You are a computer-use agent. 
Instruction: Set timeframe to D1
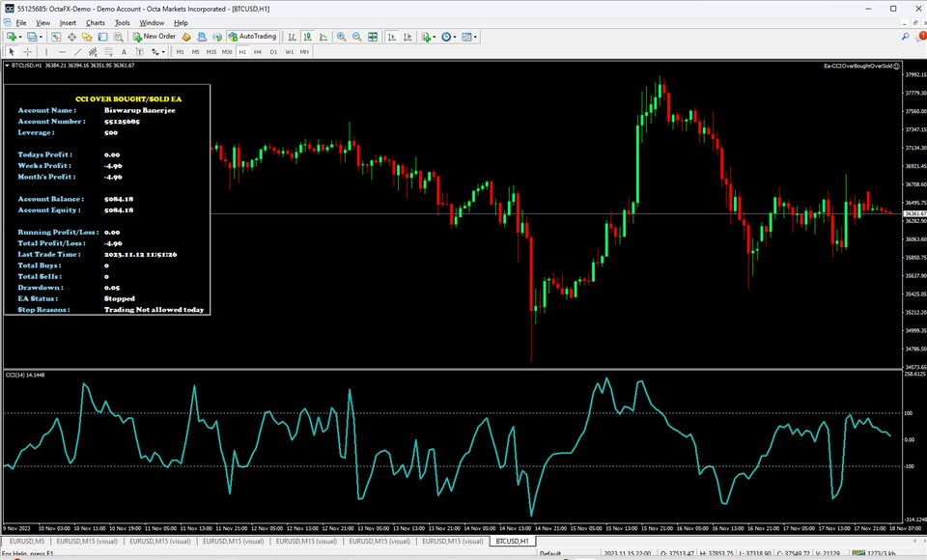pyautogui.click(x=273, y=52)
